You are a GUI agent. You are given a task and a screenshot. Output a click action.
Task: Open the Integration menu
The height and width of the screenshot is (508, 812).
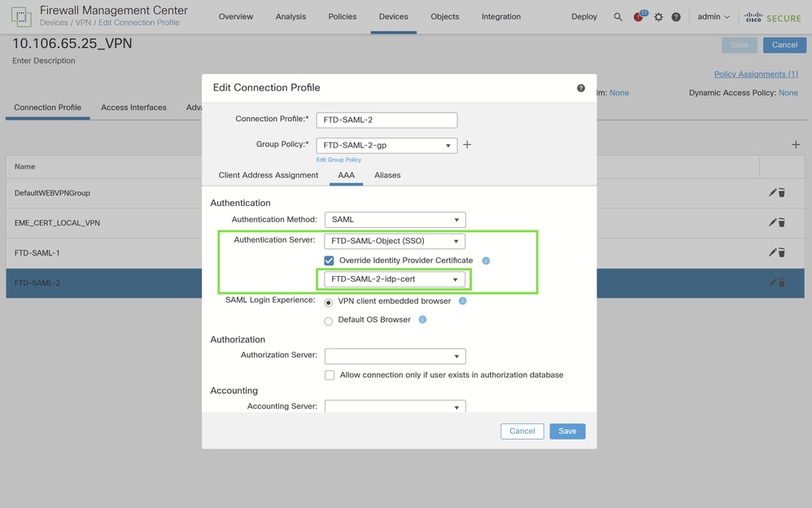[x=500, y=16]
